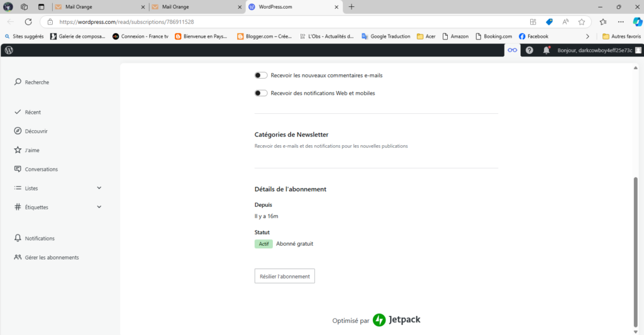Expand the Étiquettes section chevron
Image resolution: width=644 pixels, height=335 pixels.
tap(99, 207)
